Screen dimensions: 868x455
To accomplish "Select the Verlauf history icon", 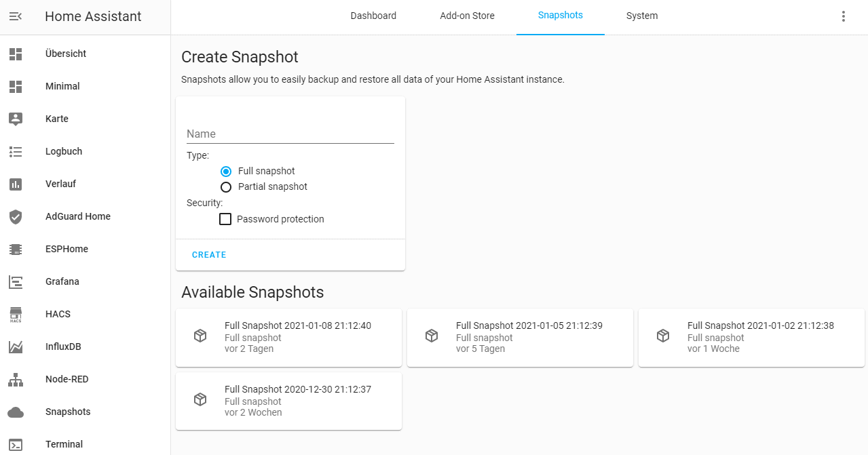I will coord(16,184).
